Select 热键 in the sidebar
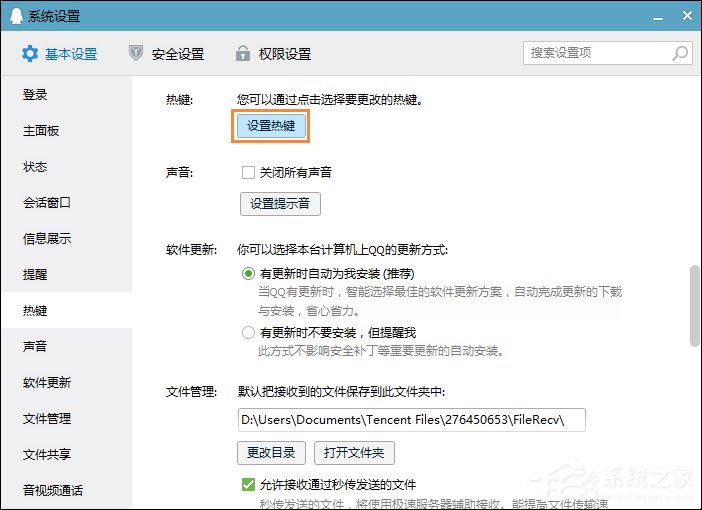This screenshot has width=702, height=510. [67, 310]
